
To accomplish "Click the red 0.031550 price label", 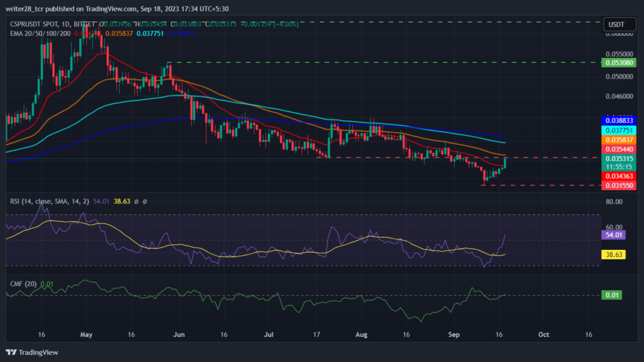I will [619, 186].
